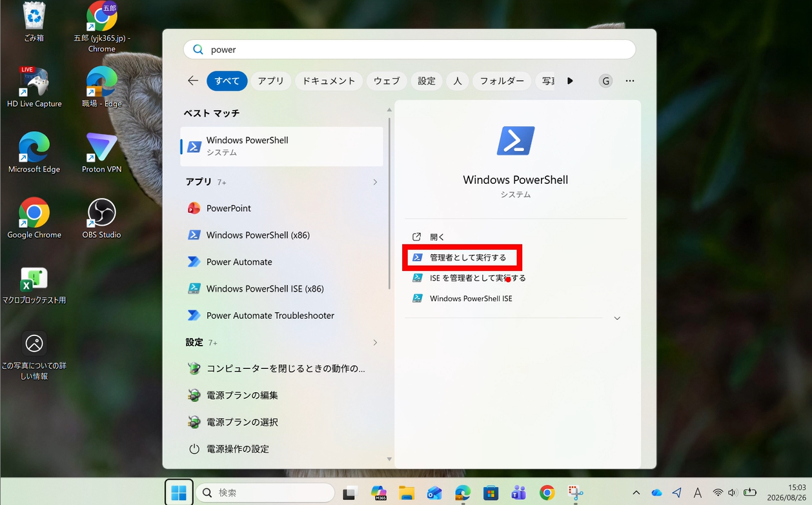
Task: Select the アプリ filter tab
Action: tap(271, 81)
